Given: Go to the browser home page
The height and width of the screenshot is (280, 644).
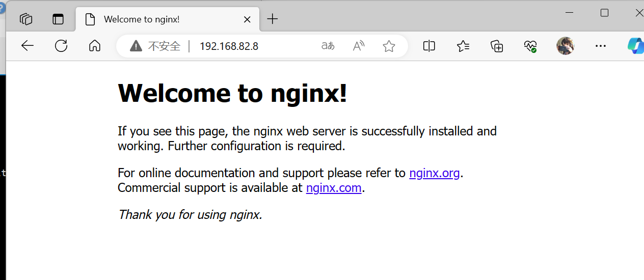Looking at the screenshot, I should (94, 46).
